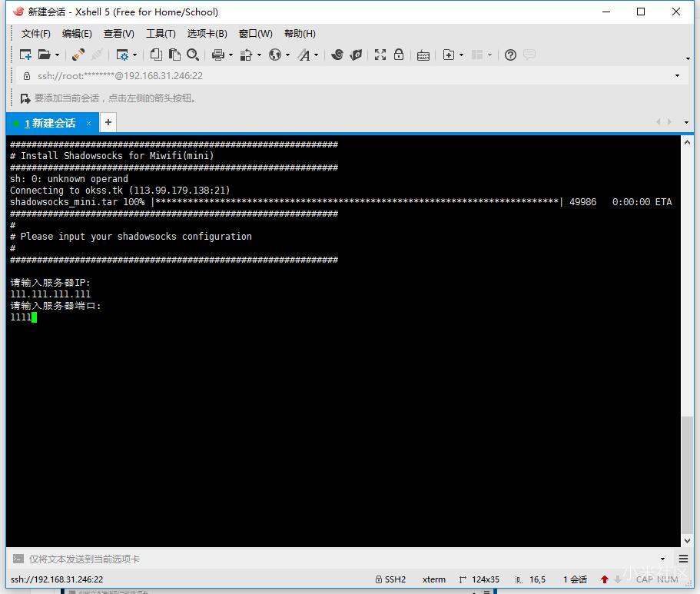Viewport: 700px width, 594px height.
Task: Click the Font letter A icon
Action: (x=304, y=55)
